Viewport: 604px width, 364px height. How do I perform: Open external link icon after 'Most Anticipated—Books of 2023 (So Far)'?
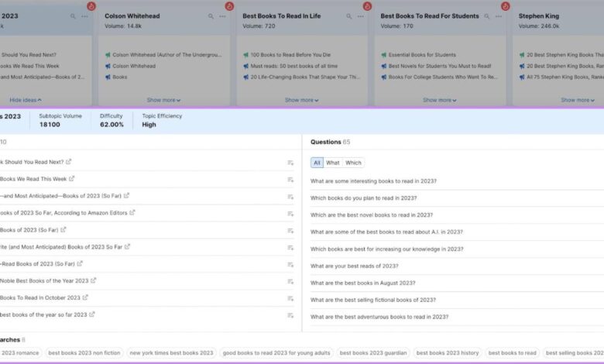pyautogui.click(x=126, y=196)
